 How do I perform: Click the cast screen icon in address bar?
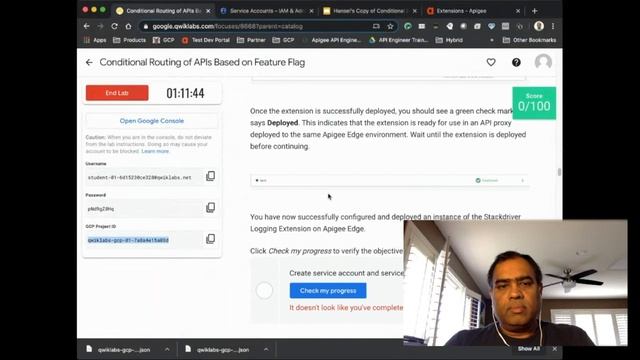pyautogui.click(x=376, y=26)
